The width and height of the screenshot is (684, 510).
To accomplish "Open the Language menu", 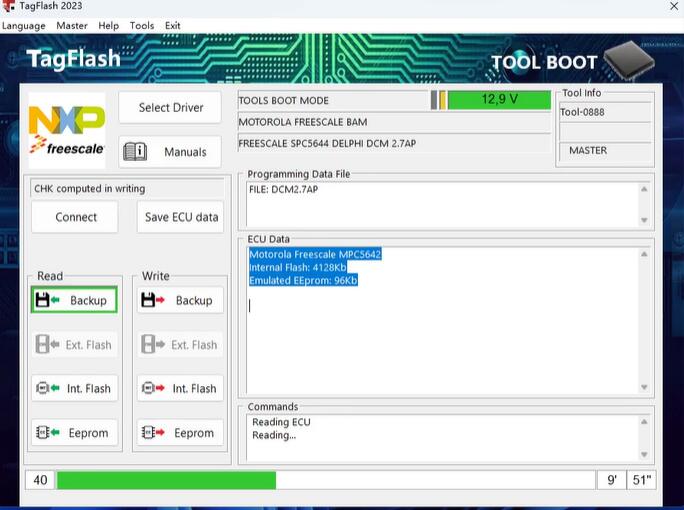I will (24, 26).
